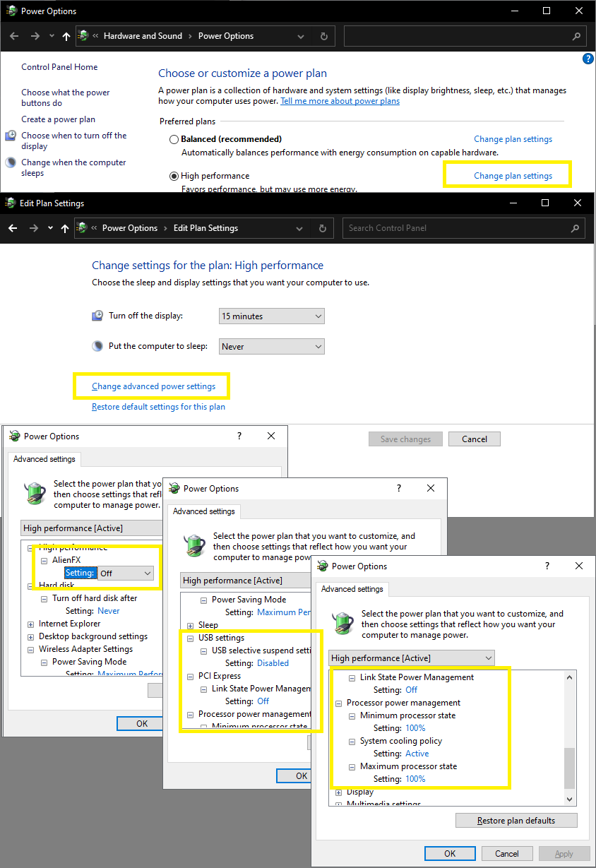Open Put the computer to sleep dropdown
This screenshot has height=868, width=596.
click(271, 347)
